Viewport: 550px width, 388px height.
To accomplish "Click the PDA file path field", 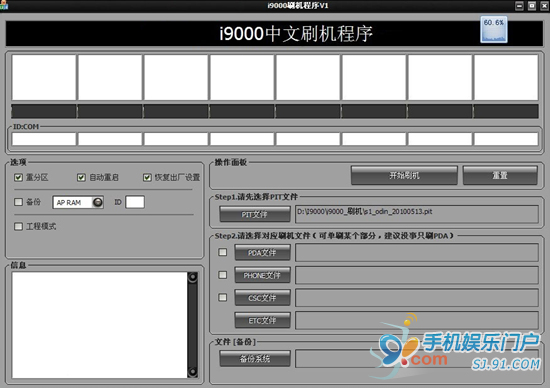I will (x=417, y=253).
